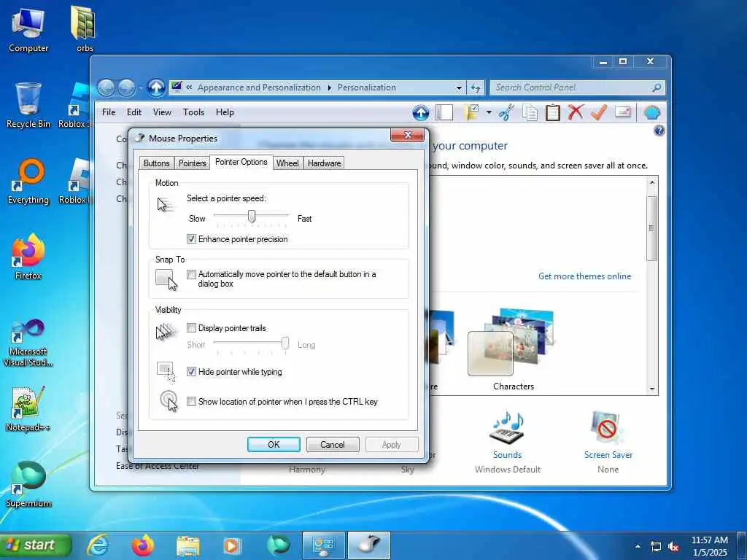Uncheck Enhance pointer precision
The height and width of the screenshot is (560, 747).
[191, 239]
